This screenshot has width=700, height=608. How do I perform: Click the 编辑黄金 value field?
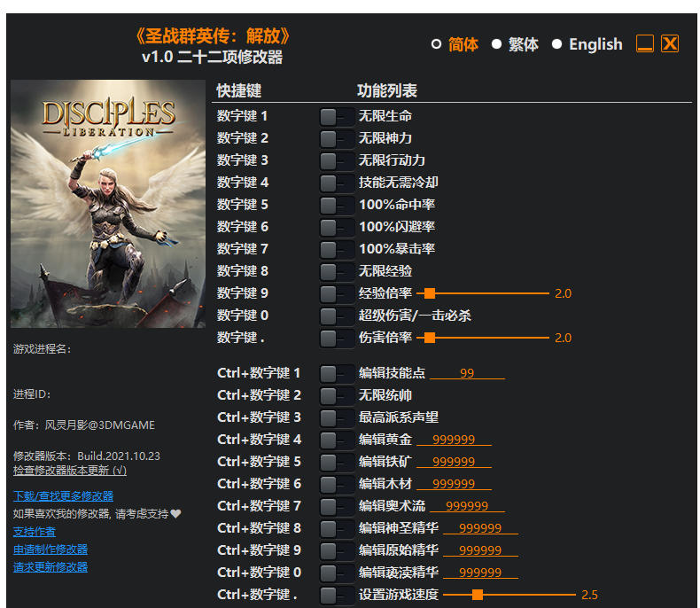454,440
